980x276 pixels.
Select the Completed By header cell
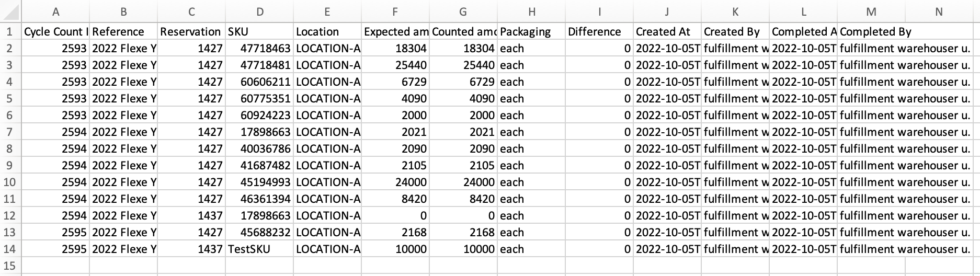(x=871, y=31)
